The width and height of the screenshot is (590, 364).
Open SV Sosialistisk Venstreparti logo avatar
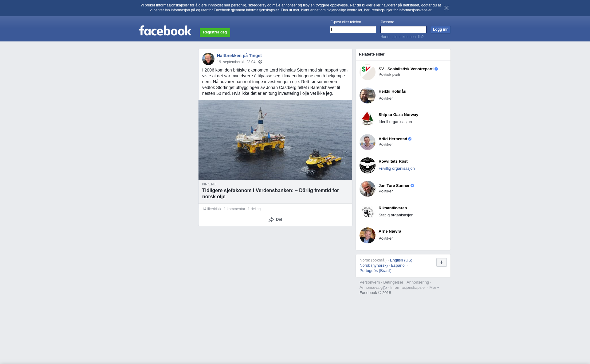(368, 72)
